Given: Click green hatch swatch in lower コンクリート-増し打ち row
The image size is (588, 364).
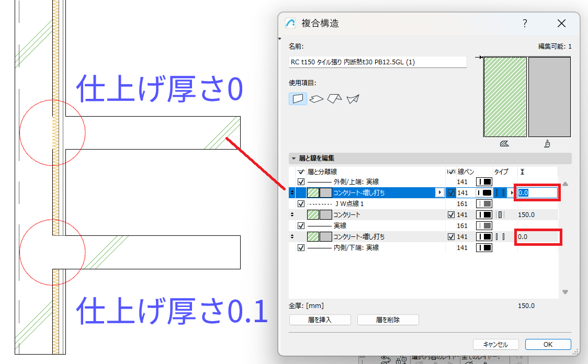Looking at the screenshot, I should pos(313,236).
